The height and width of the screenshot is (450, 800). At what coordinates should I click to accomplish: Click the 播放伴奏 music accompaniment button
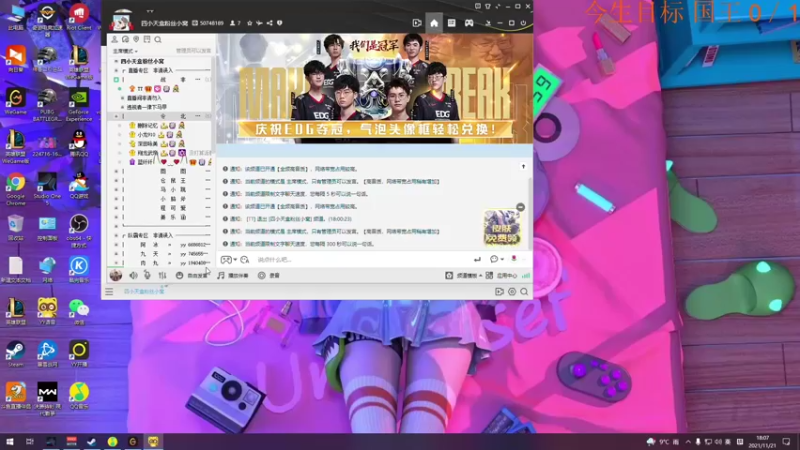[x=233, y=276]
